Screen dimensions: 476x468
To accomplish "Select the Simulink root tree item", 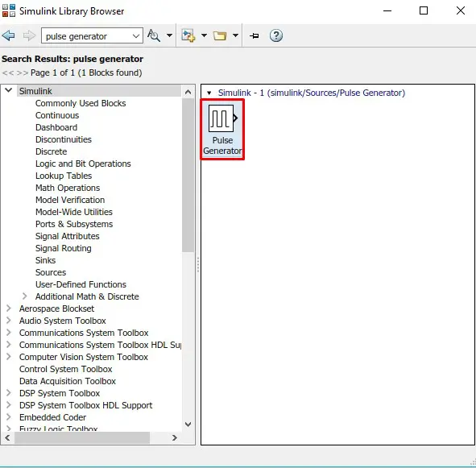I will [x=35, y=91].
